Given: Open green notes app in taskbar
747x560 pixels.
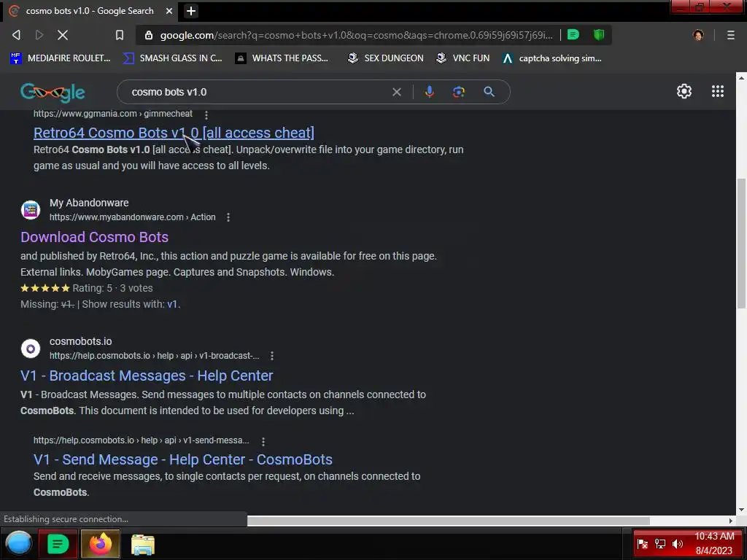Looking at the screenshot, I should click(58, 544).
